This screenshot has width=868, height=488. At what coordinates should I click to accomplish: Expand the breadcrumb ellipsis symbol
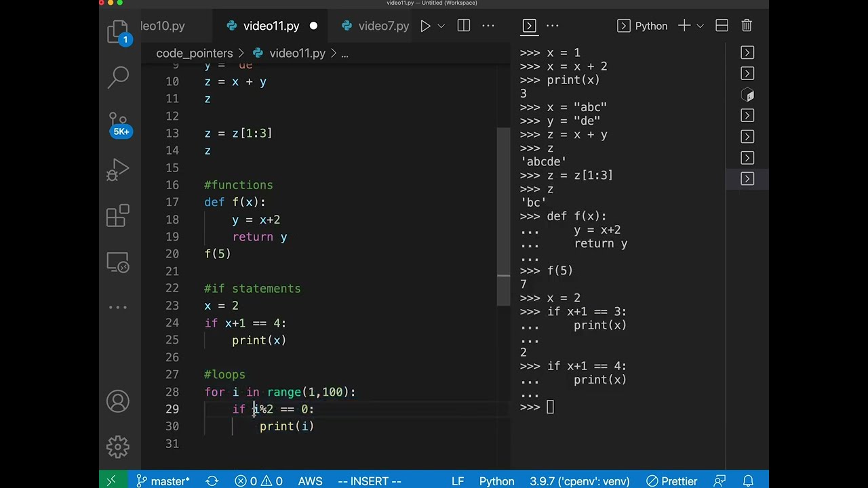[x=344, y=53]
